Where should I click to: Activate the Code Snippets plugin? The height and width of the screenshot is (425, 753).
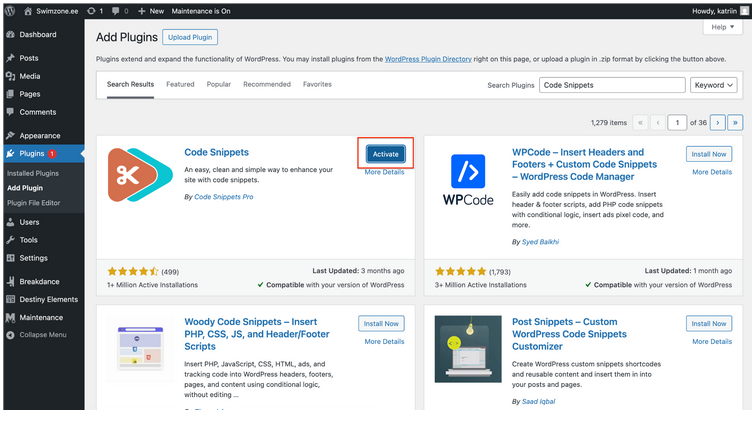pos(386,154)
